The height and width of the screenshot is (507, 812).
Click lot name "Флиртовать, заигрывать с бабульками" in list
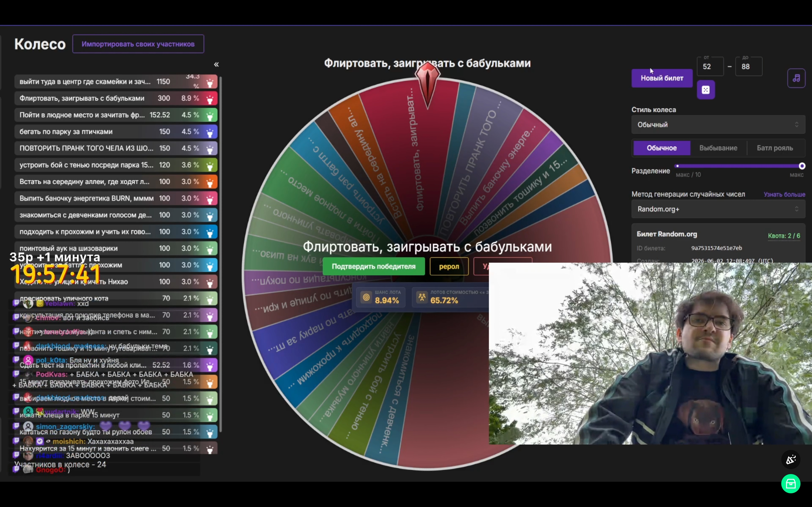coord(82,98)
